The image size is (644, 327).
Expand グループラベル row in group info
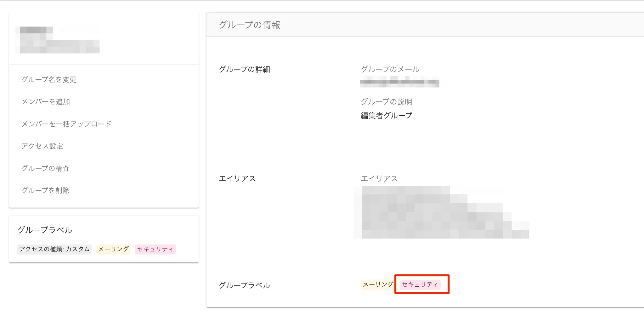244,285
